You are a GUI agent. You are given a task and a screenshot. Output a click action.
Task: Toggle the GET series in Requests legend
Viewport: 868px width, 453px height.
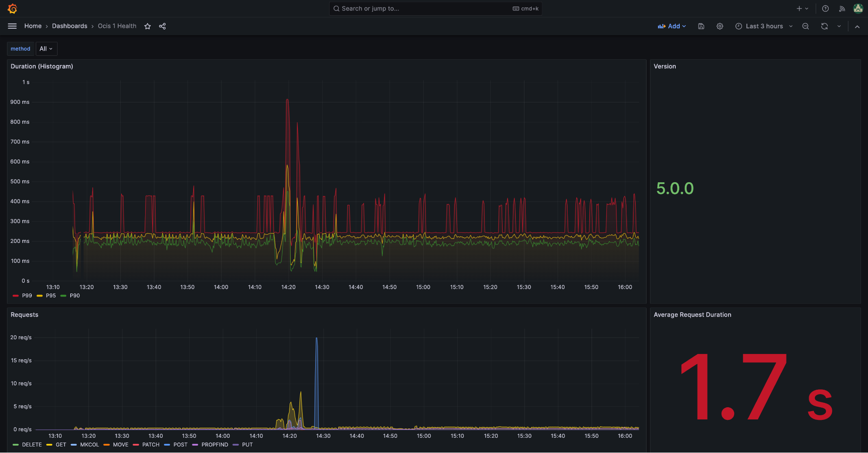(x=60, y=445)
